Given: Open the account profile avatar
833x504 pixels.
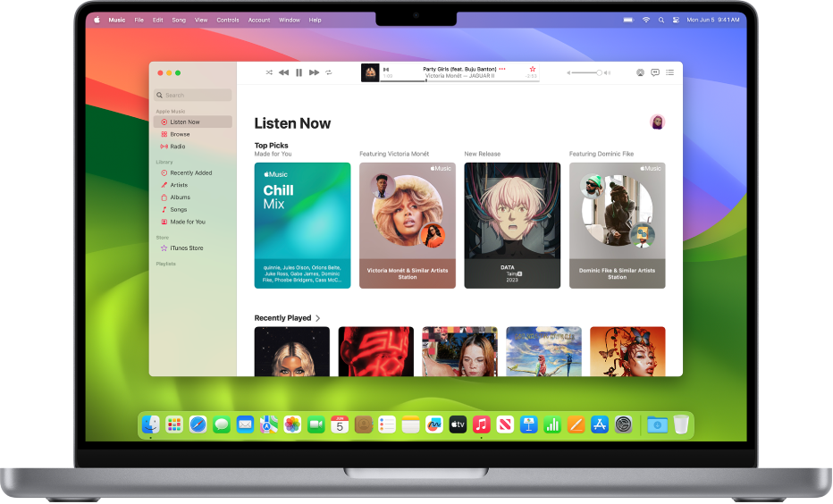Looking at the screenshot, I should (657, 122).
